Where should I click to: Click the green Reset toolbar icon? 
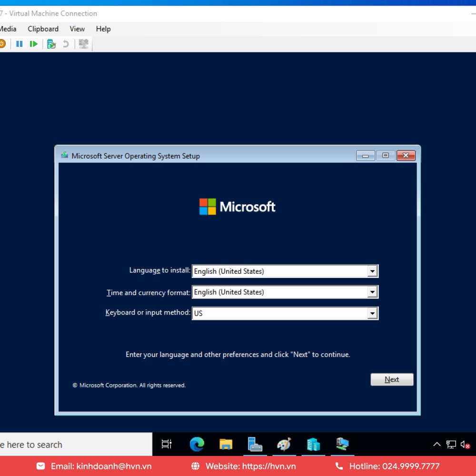click(x=33, y=44)
